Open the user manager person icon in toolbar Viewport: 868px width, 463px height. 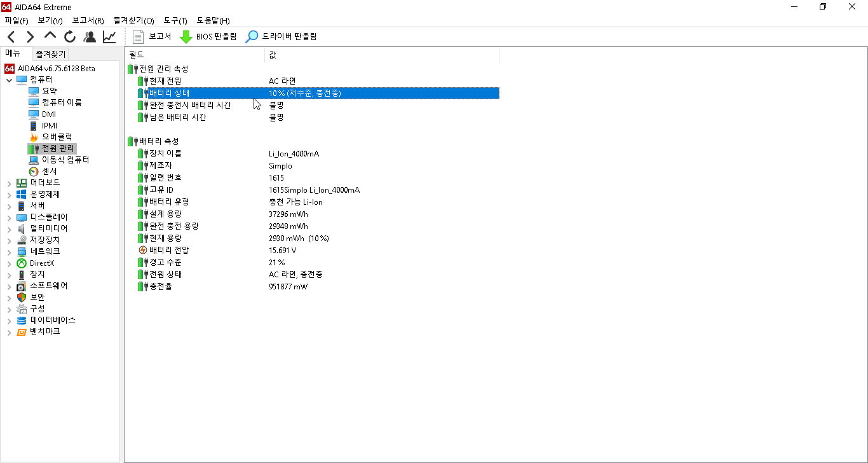point(90,37)
